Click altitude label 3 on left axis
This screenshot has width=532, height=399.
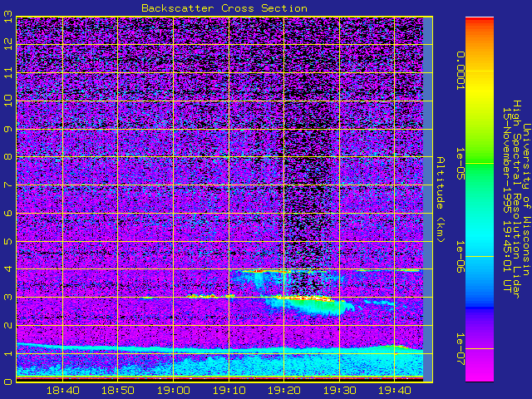(x=8, y=298)
